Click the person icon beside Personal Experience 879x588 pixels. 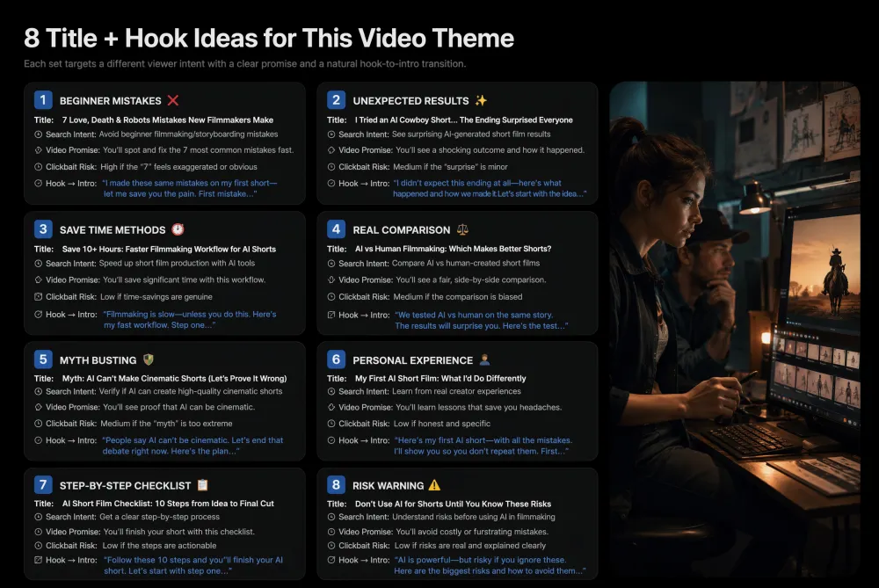(485, 359)
